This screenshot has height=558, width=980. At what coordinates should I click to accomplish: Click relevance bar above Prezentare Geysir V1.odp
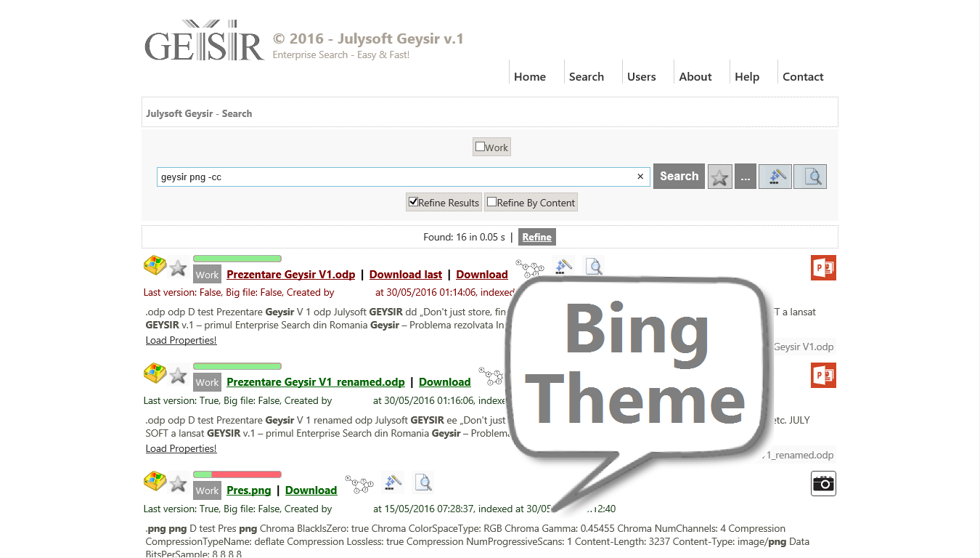237,259
